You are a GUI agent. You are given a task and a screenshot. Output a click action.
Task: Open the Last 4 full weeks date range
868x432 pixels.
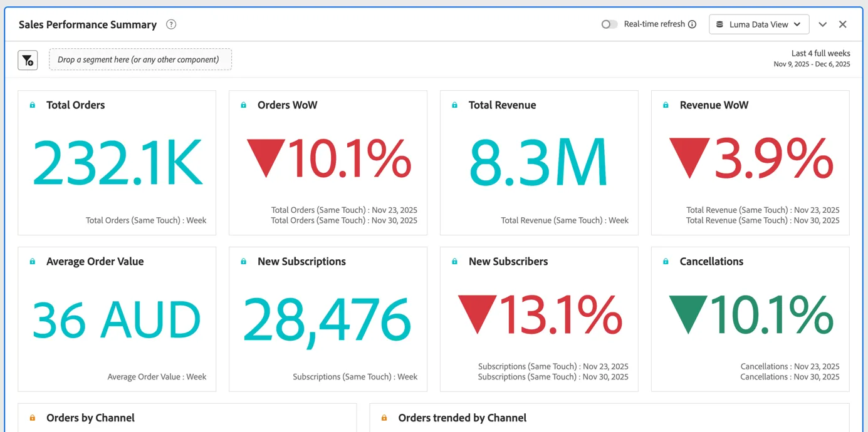(x=812, y=59)
